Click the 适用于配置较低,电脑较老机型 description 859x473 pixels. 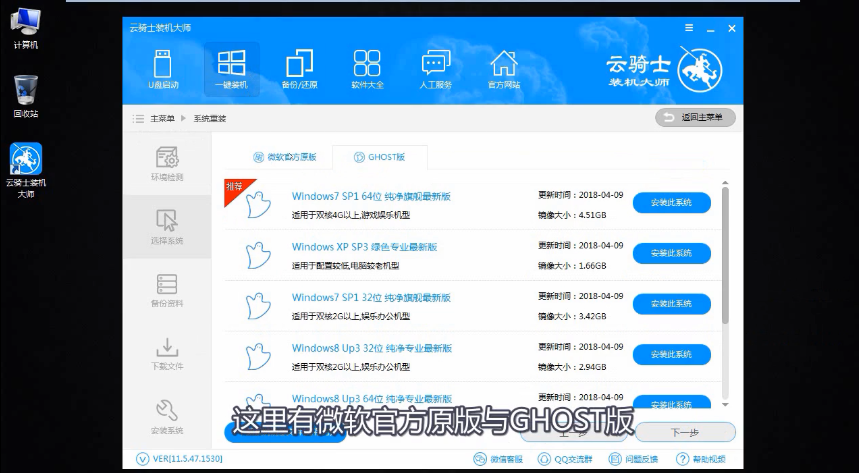(x=345, y=266)
